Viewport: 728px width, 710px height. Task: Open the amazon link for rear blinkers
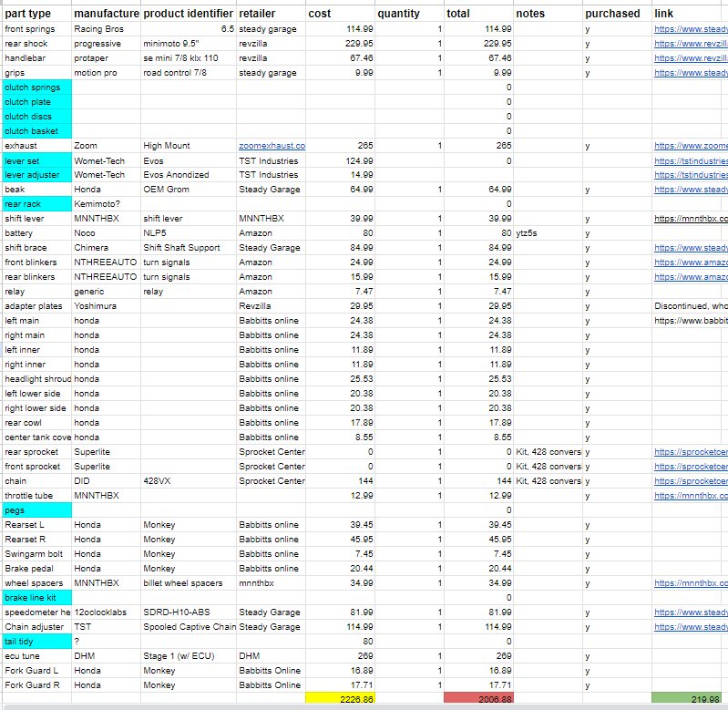691,277
